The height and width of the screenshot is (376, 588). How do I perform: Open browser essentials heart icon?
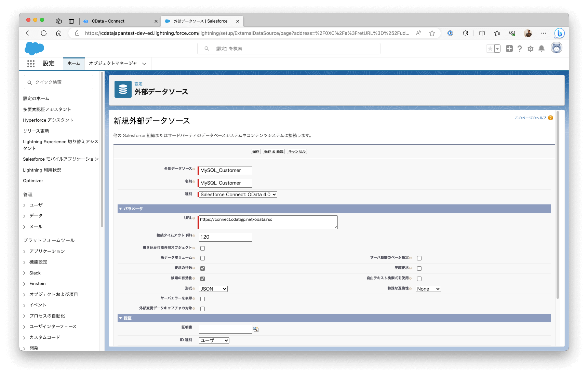(512, 33)
